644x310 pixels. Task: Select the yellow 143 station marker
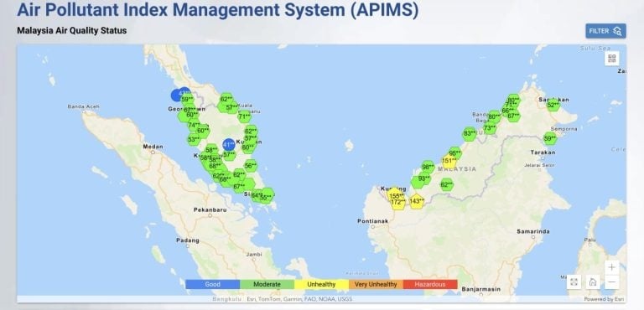tap(417, 201)
